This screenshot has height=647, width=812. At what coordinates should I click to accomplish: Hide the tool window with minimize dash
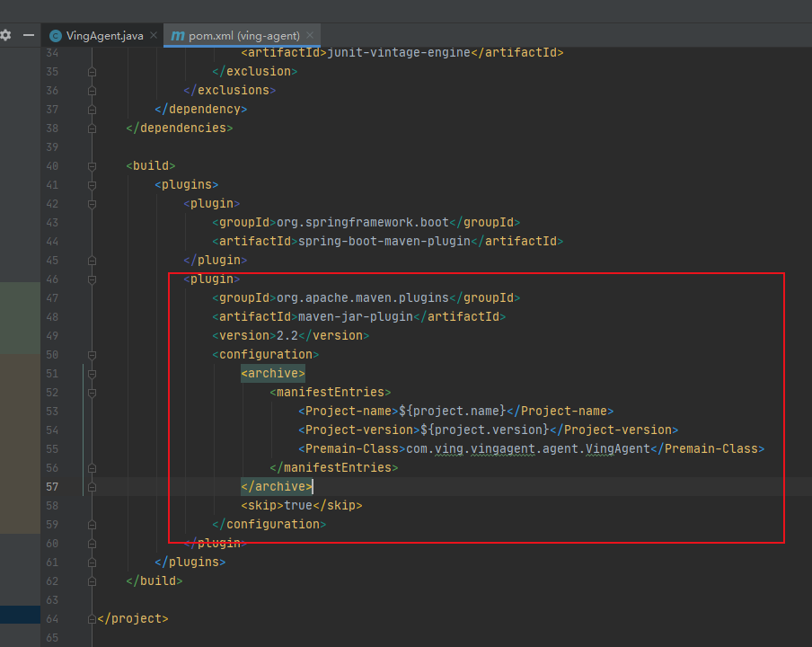click(x=29, y=35)
